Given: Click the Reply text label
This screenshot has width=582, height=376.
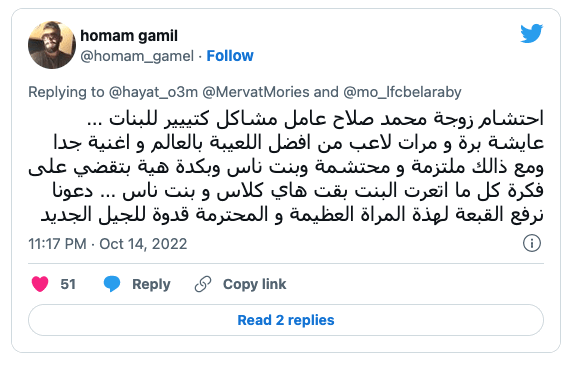Looking at the screenshot, I should 151,284.
